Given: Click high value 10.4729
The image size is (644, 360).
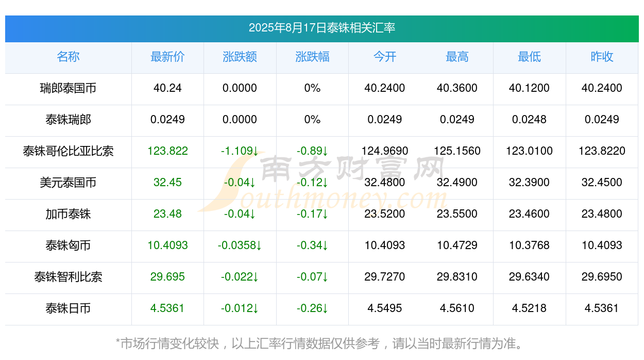Looking at the screenshot, I should (x=457, y=246).
